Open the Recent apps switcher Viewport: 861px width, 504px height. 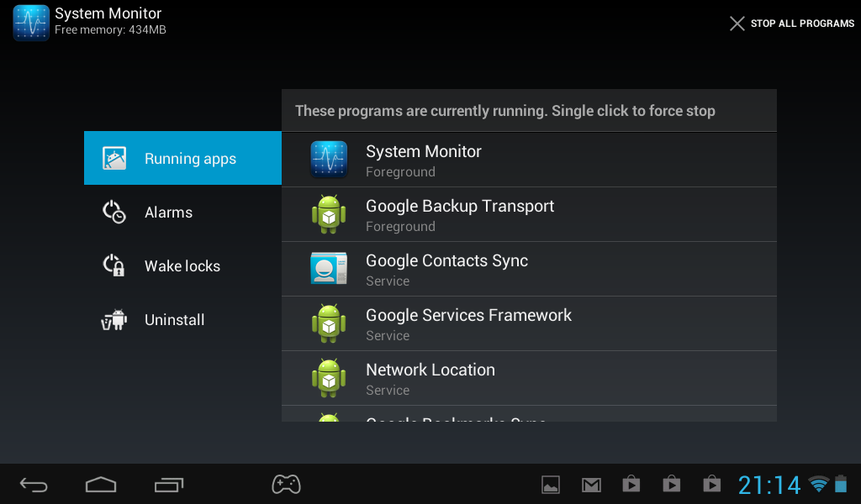point(169,485)
